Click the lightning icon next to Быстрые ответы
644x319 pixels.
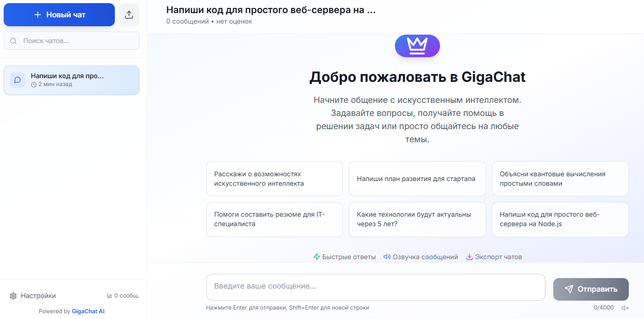point(317,257)
